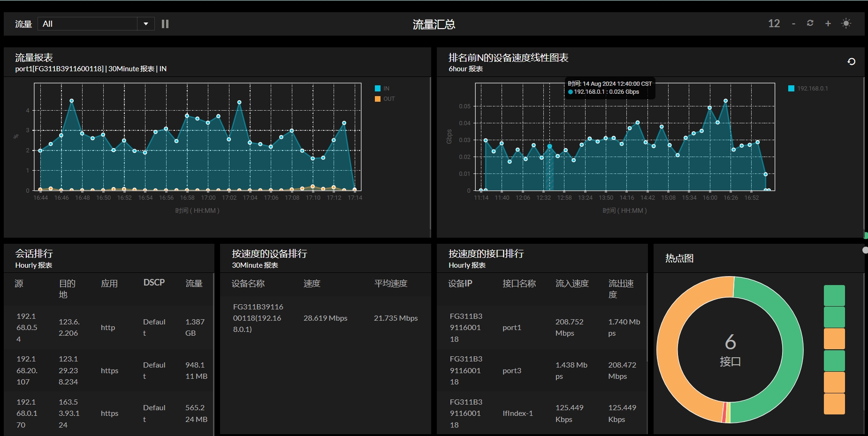868x436 pixels.
Task: Select the 6hour 报表 subtitle
Action: pyautogui.click(x=465, y=69)
